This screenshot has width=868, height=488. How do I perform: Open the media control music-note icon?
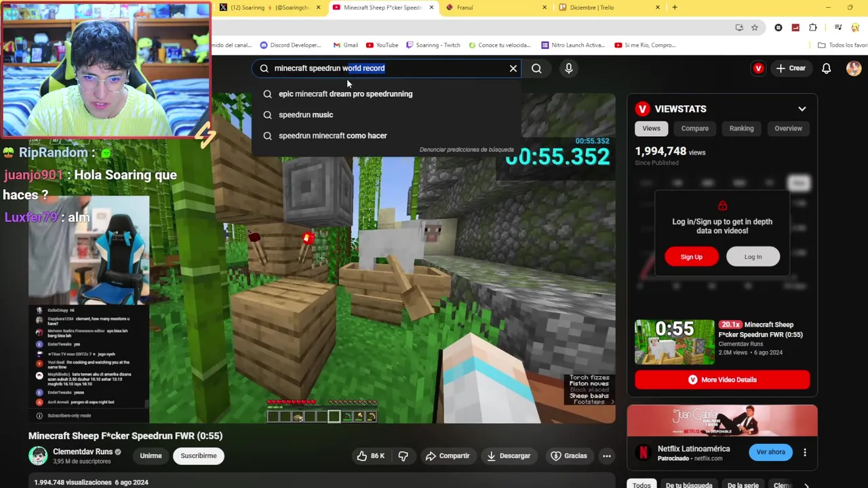tap(838, 27)
